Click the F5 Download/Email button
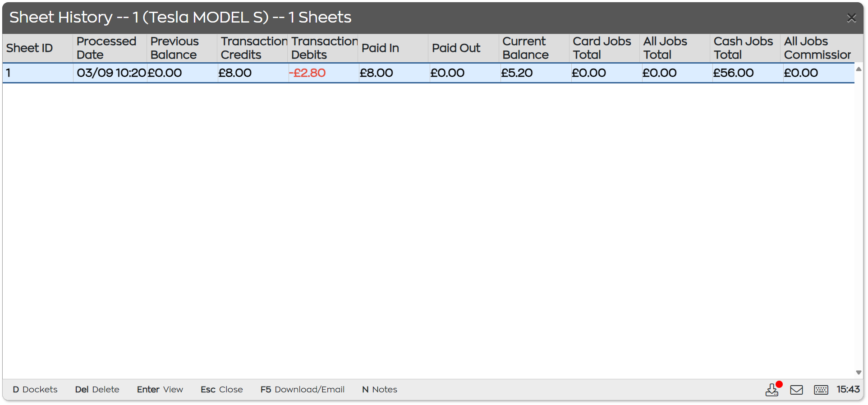 pyautogui.click(x=303, y=389)
